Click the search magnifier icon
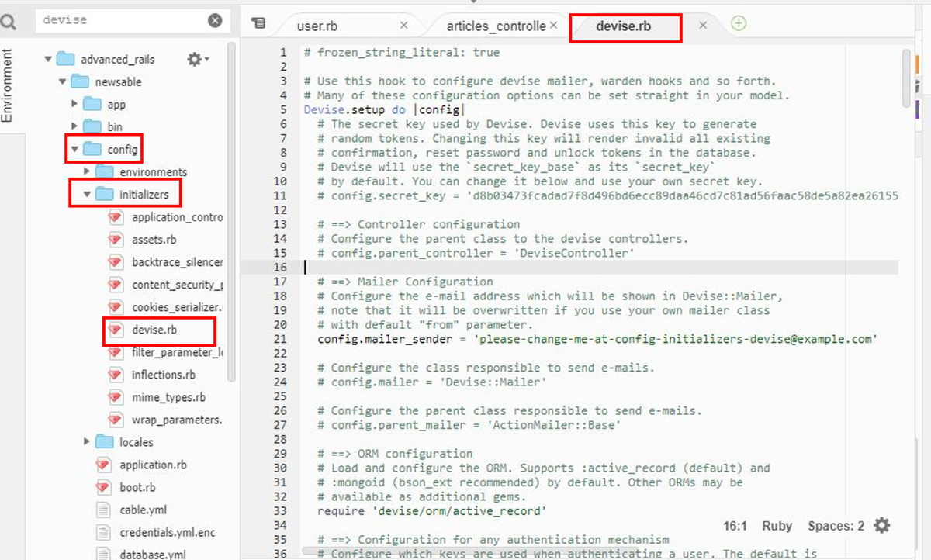 (x=9, y=22)
